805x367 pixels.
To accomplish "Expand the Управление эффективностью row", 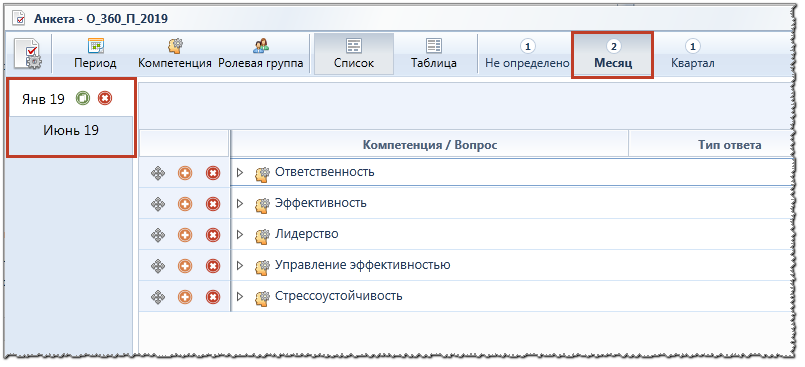I will [239, 265].
